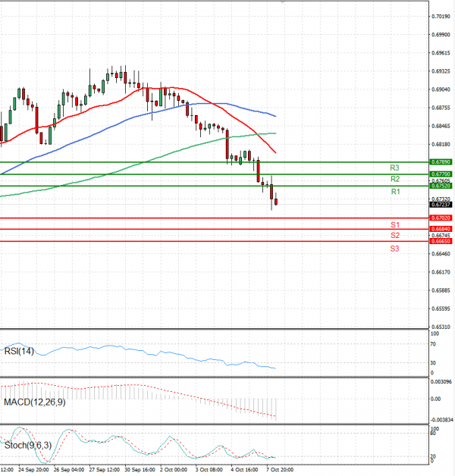Click the 0.65885 price axis value
Image resolution: width=455 pixels, height=476 pixels.
441,290
